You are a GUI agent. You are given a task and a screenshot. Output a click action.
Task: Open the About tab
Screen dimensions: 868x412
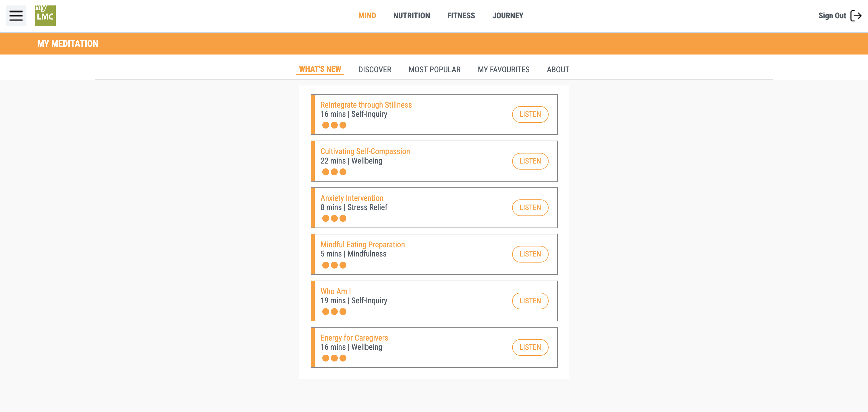[558, 69]
